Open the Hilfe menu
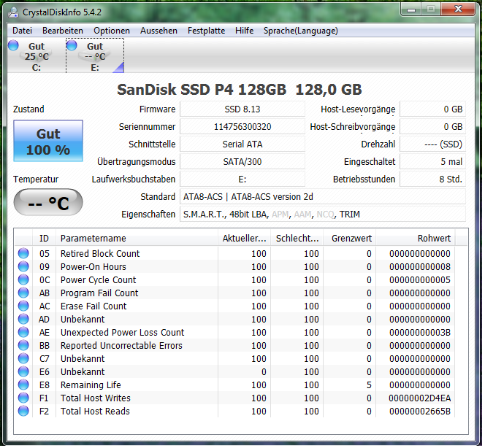The width and height of the screenshot is (485, 448). [x=245, y=31]
